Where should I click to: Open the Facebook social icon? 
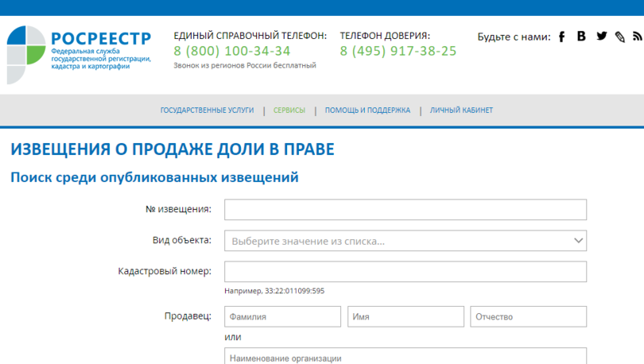(561, 37)
